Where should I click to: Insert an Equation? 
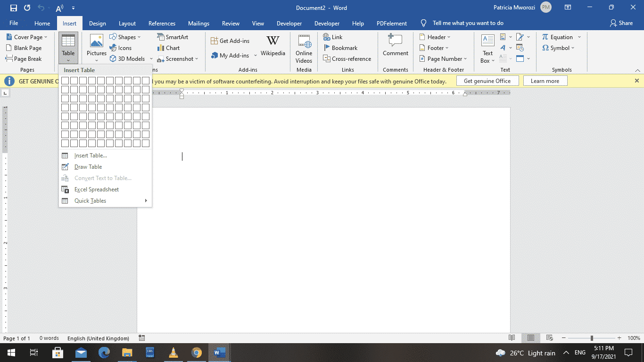(x=561, y=37)
